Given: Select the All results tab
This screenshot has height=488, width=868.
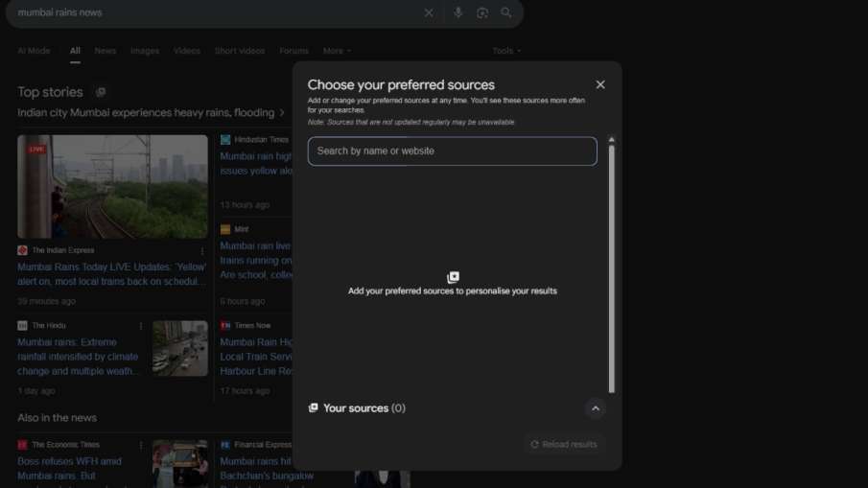Looking at the screenshot, I should pos(75,51).
